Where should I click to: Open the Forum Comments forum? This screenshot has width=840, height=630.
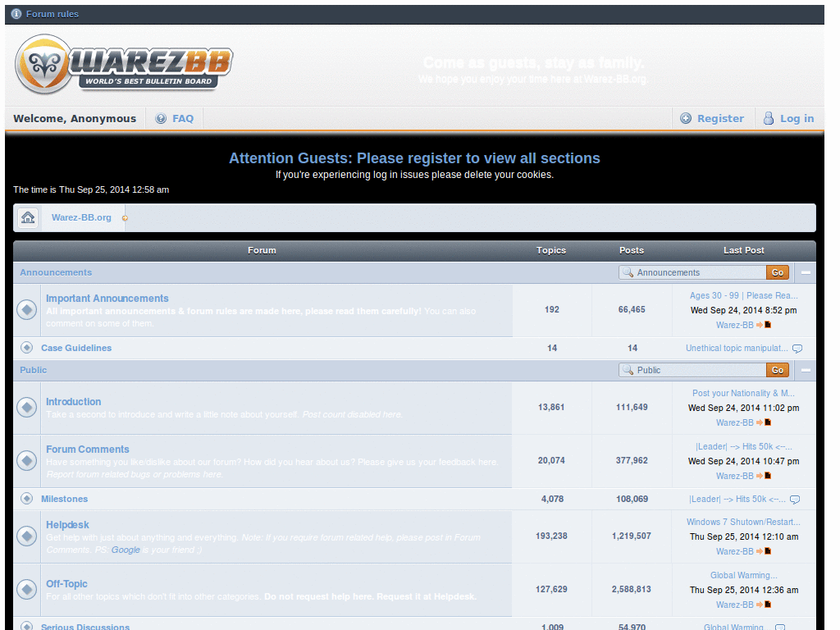[x=87, y=450]
